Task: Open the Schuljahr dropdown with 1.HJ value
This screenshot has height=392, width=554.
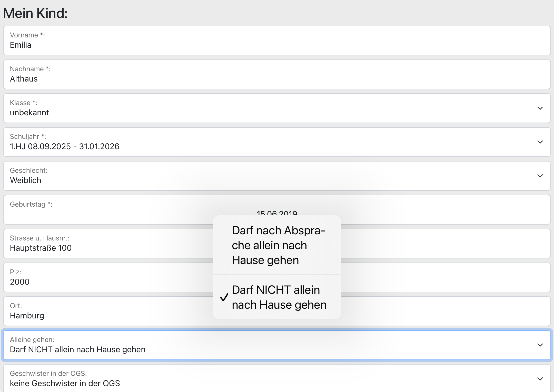Action: click(256, 142)
